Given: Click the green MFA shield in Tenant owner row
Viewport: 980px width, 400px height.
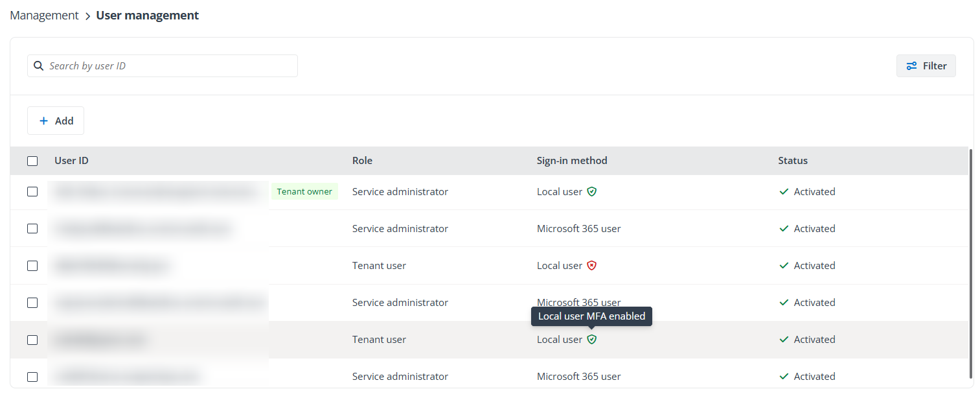Looking at the screenshot, I should [591, 192].
